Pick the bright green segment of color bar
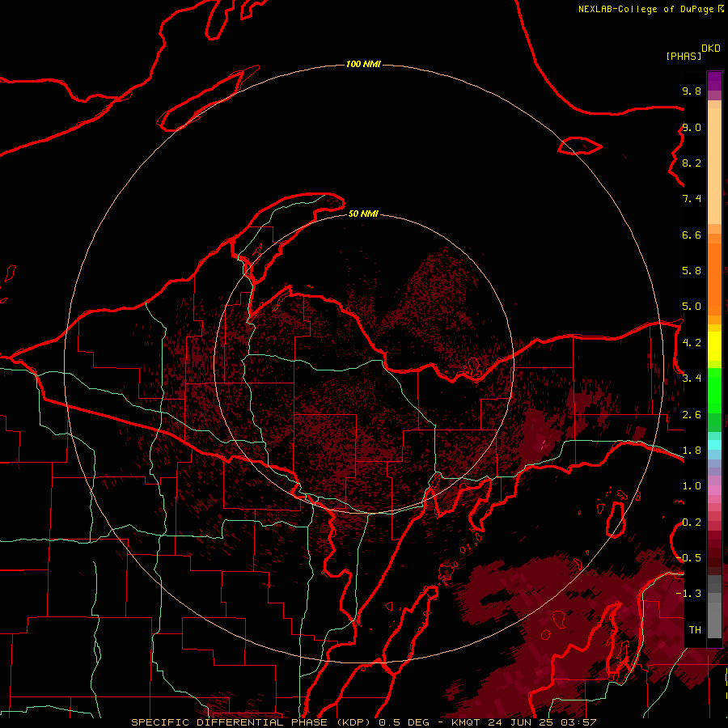 click(x=714, y=392)
